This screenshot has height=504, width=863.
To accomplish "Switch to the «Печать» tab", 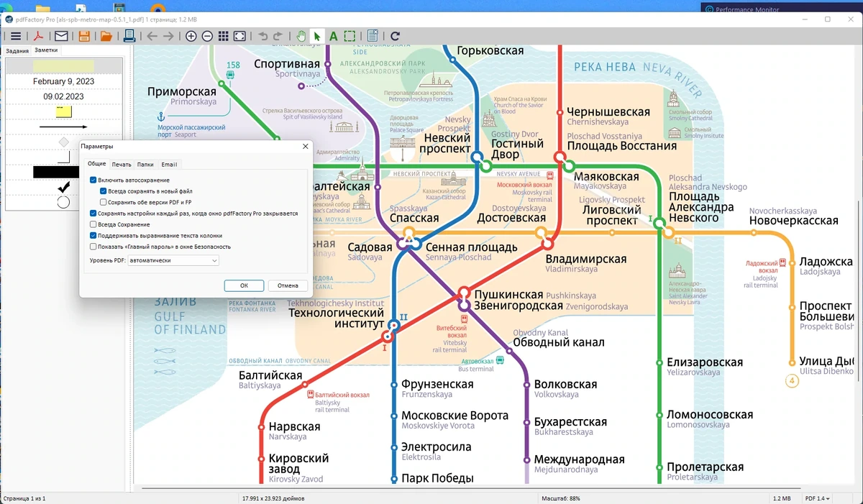I will 122,165.
